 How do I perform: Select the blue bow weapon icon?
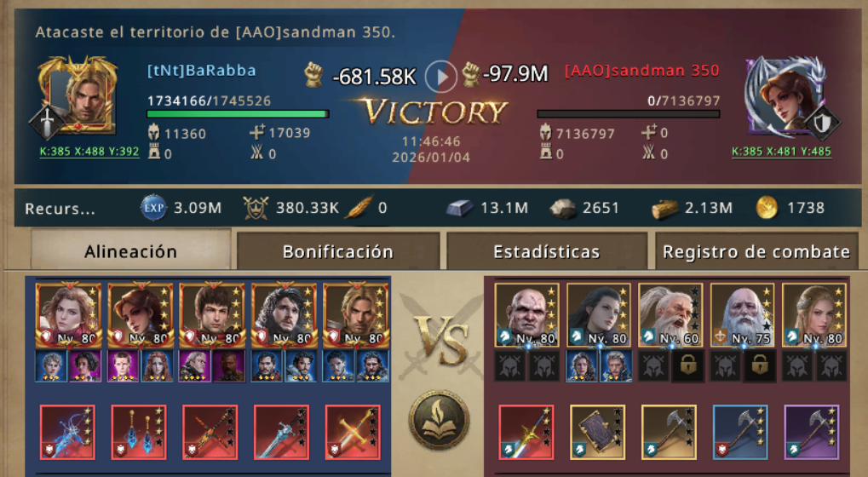(x=67, y=432)
